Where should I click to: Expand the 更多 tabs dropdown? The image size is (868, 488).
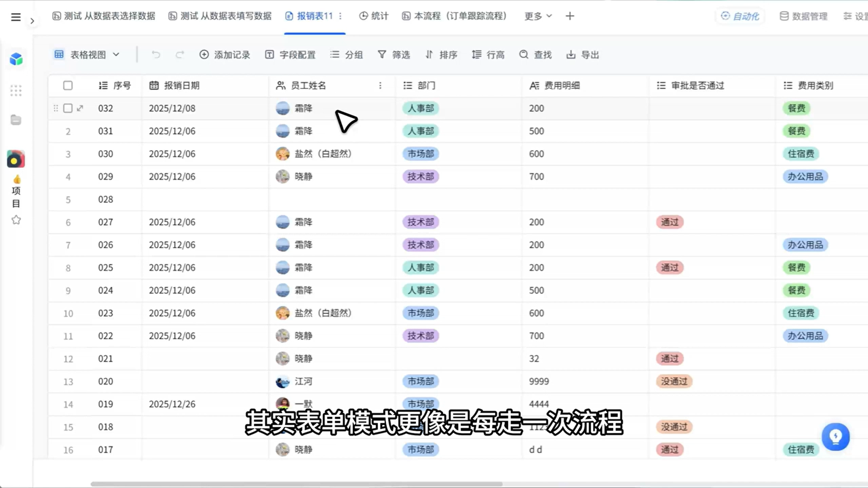[x=538, y=16]
